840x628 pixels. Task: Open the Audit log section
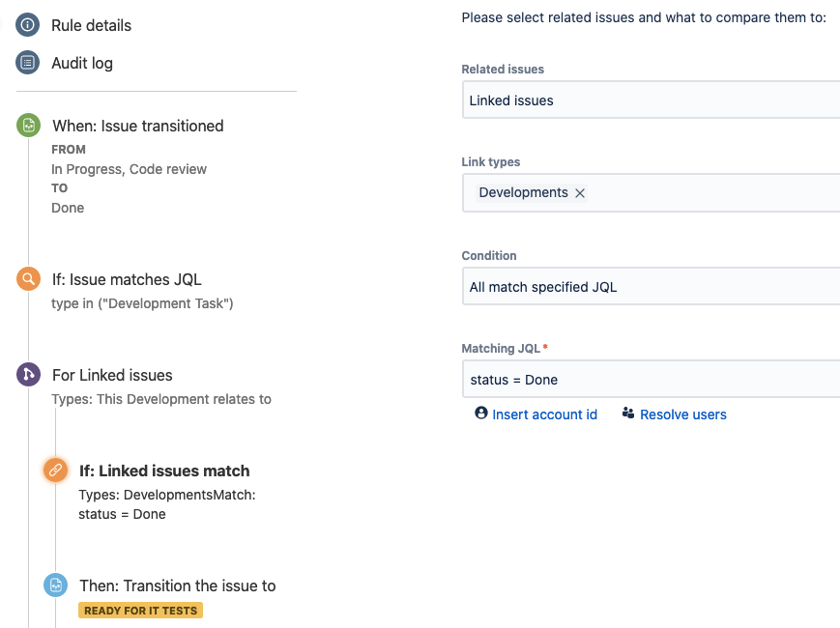(82, 63)
